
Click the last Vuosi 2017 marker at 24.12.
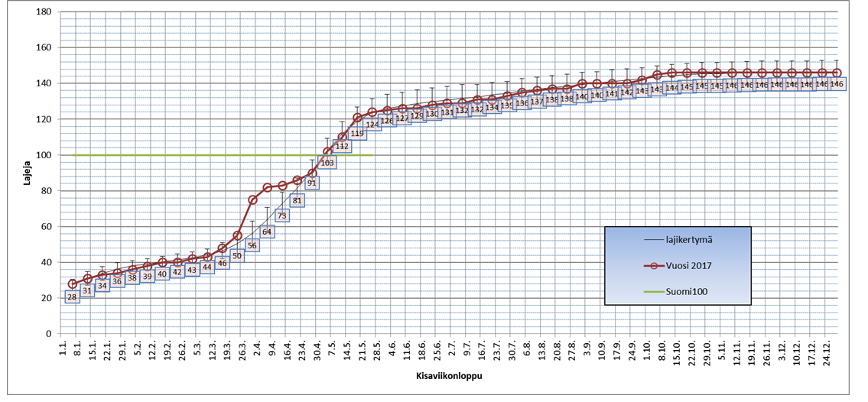point(837,73)
